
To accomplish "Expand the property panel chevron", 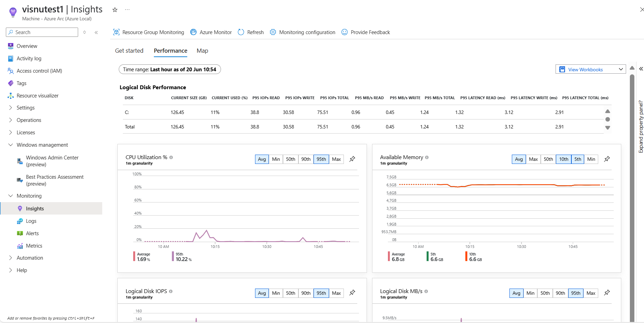I will point(641,69).
